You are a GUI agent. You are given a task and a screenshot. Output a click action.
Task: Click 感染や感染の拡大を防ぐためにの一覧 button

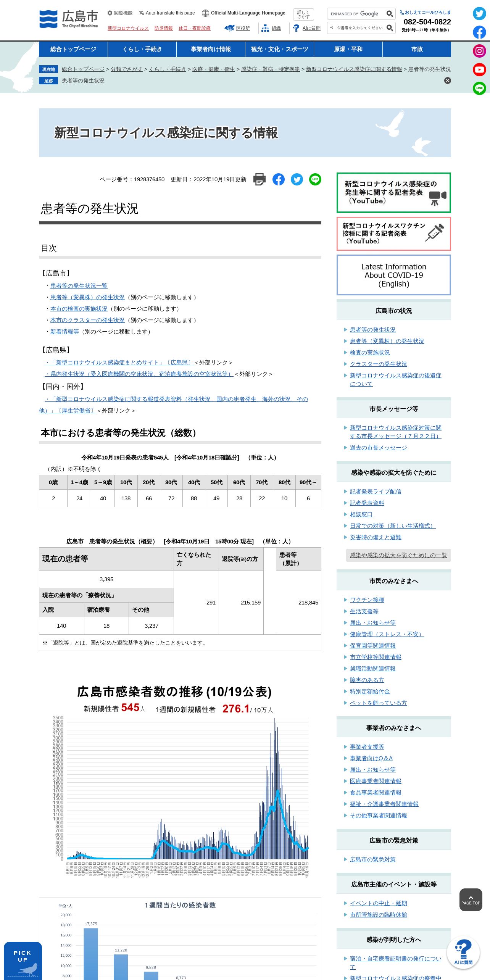click(x=398, y=555)
